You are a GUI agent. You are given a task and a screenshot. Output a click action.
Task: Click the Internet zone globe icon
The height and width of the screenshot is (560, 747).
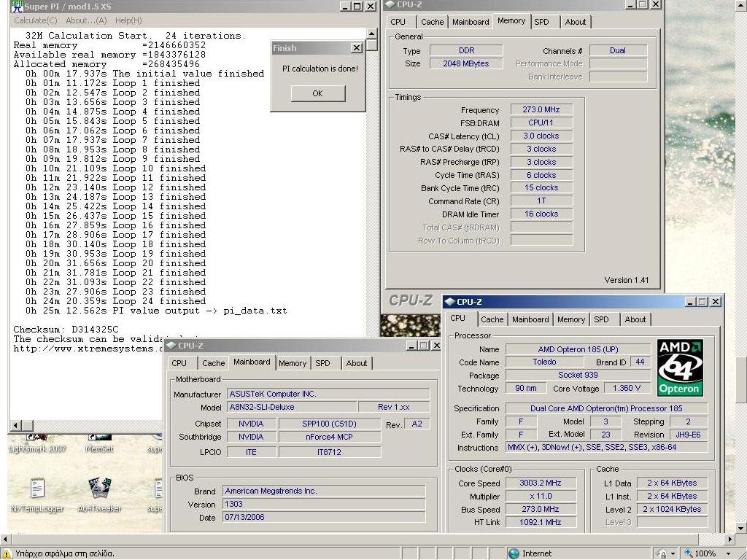[x=514, y=553]
